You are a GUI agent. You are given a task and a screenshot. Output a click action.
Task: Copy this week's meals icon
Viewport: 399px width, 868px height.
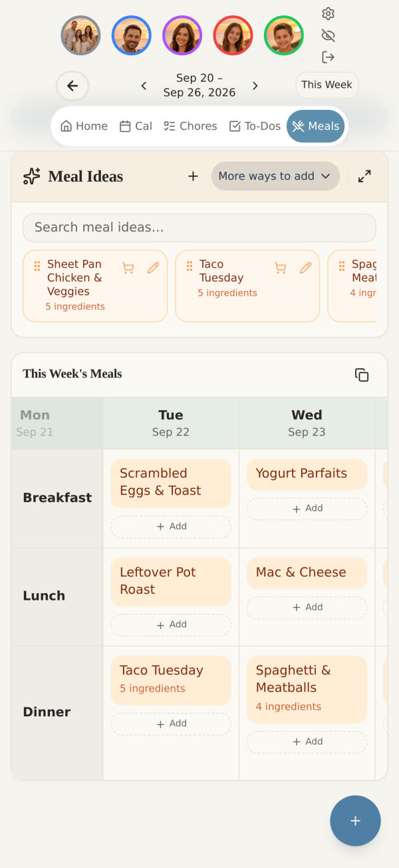click(x=362, y=375)
